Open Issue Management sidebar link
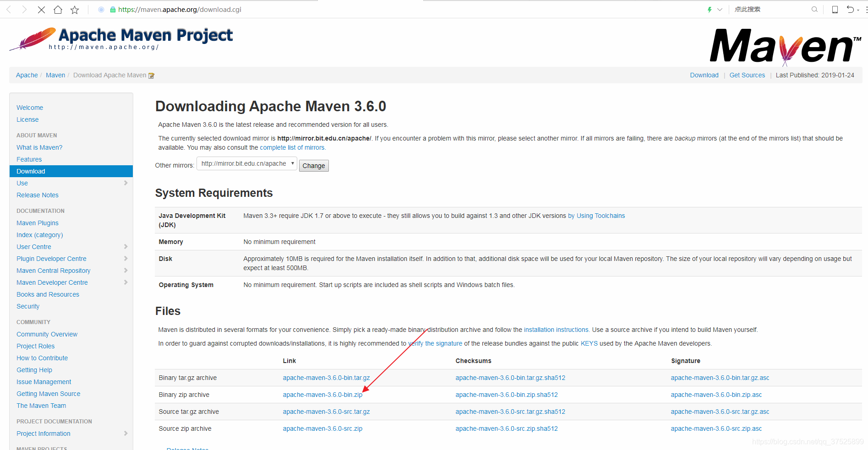 click(x=44, y=382)
